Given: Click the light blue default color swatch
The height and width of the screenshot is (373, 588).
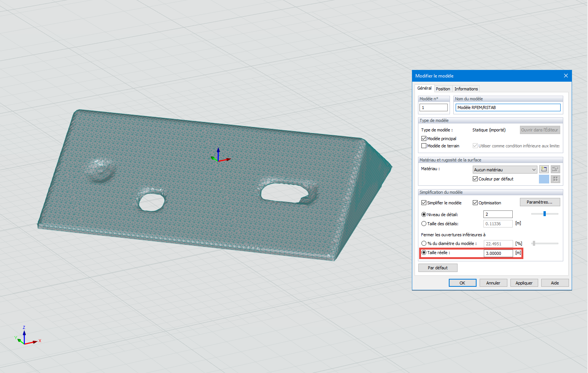Looking at the screenshot, I should pyautogui.click(x=544, y=179).
